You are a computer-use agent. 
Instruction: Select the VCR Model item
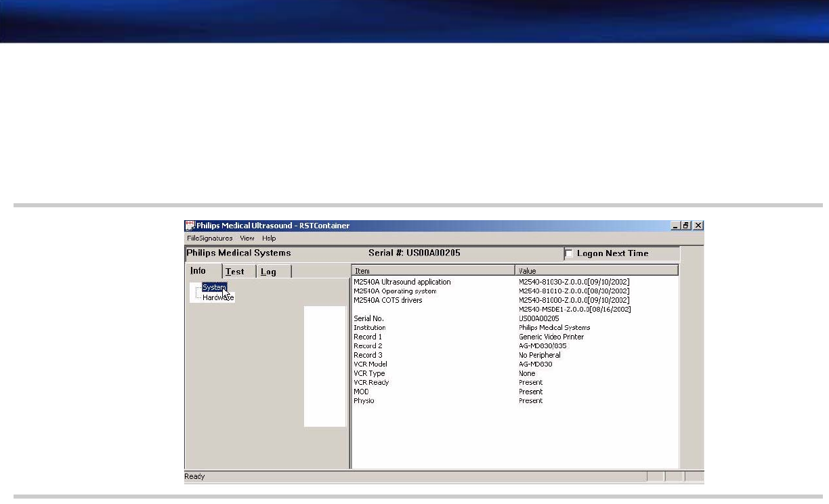click(370, 364)
